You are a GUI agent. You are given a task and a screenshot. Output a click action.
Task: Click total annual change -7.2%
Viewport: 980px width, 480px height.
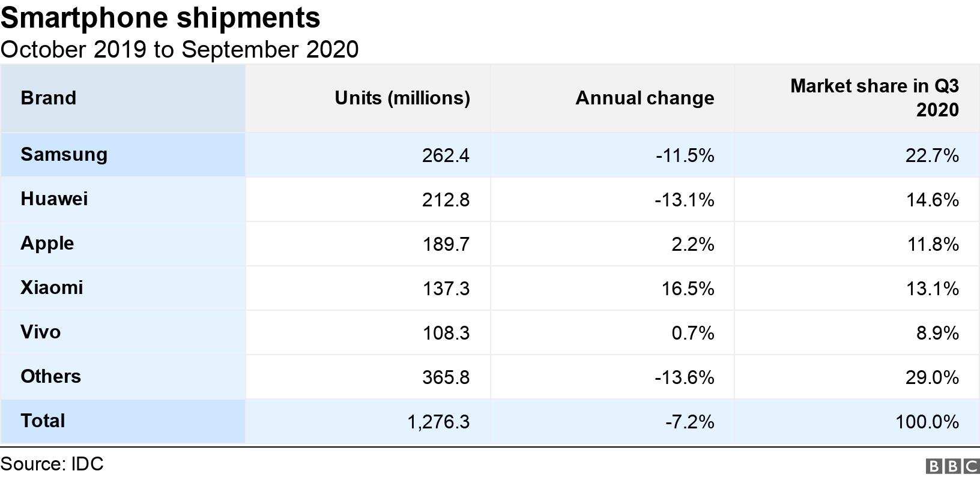(690, 422)
